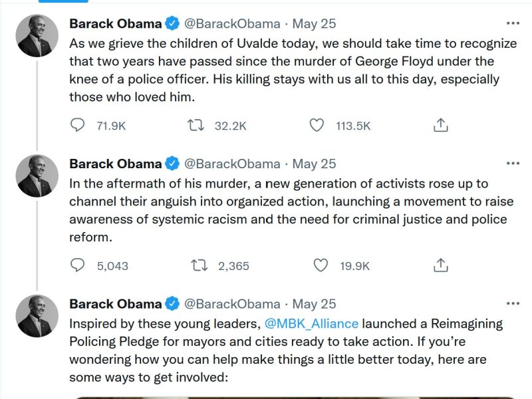Click Obama's profile photo on the second tweet
The image size is (532, 399).
(37, 176)
